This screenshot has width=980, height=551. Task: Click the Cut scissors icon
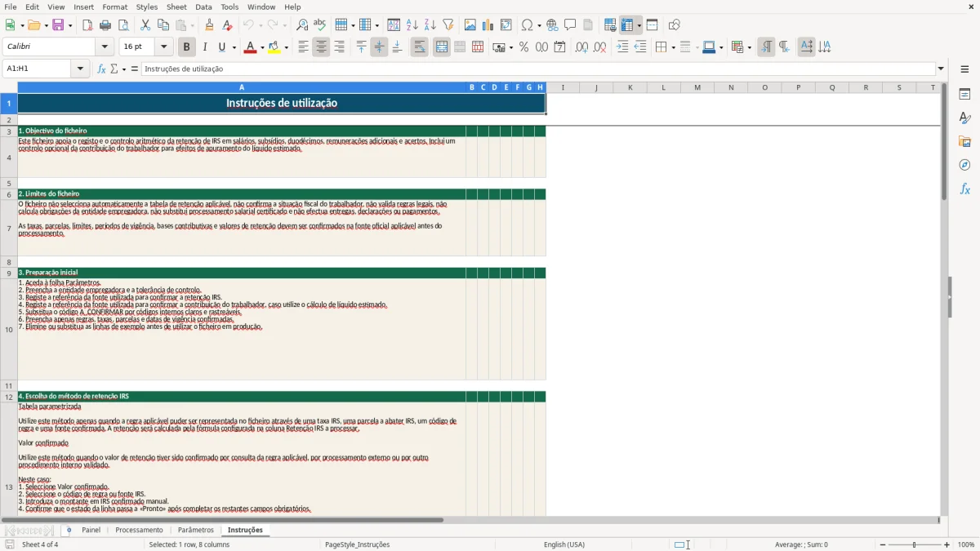pos(145,25)
